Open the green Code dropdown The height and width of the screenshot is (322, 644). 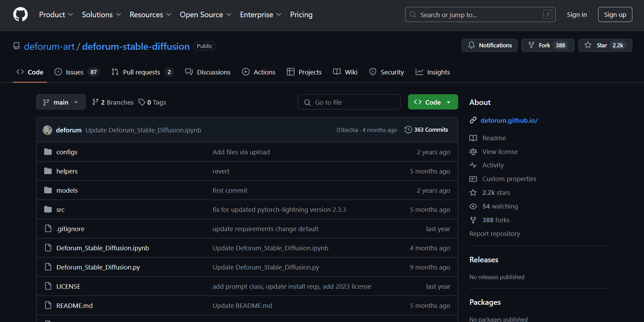click(x=433, y=102)
